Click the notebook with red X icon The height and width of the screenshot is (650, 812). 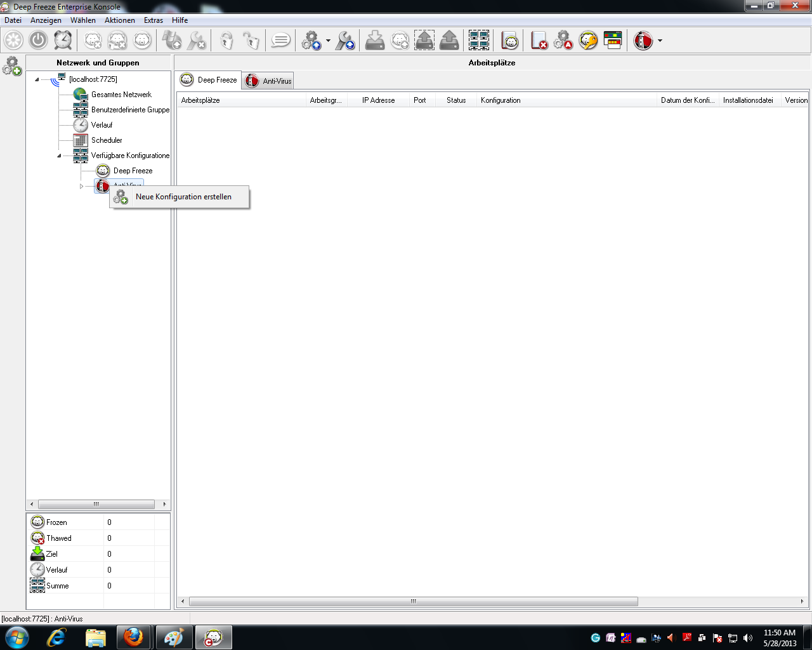pos(539,41)
